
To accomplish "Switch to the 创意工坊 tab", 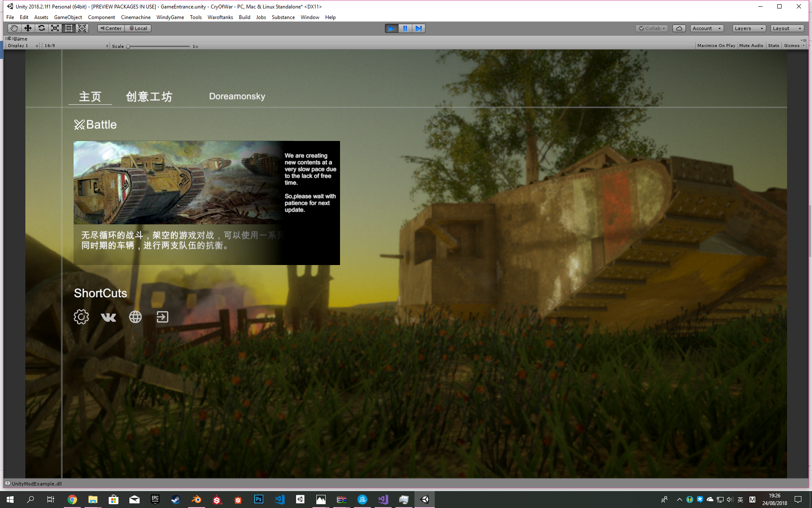I will pos(148,96).
